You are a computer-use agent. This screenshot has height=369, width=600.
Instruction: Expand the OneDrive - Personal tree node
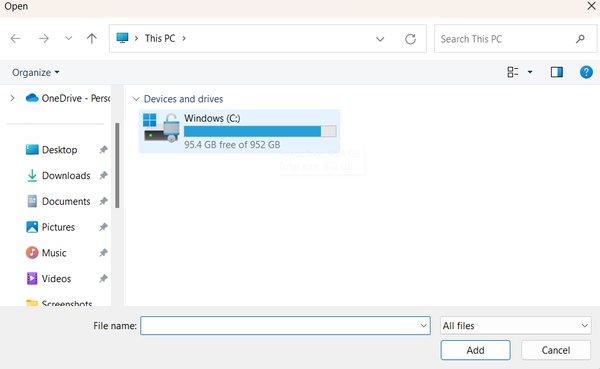click(x=13, y=98)
